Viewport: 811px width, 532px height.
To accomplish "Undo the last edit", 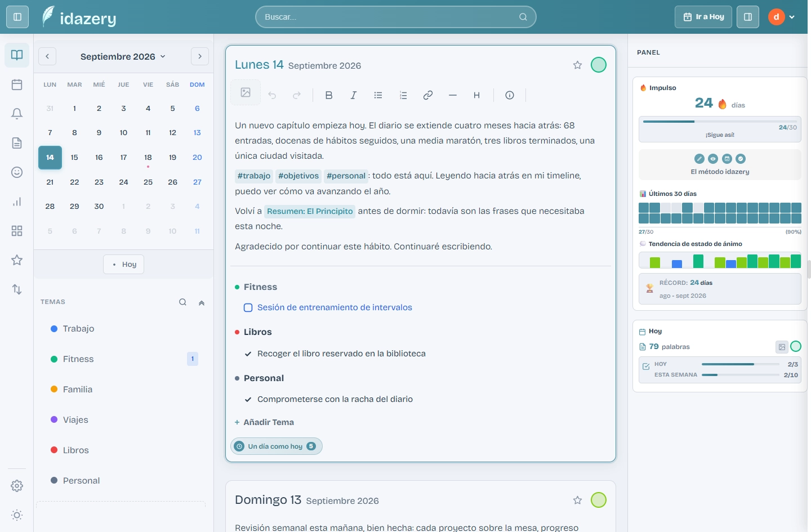I will [272, 95].
